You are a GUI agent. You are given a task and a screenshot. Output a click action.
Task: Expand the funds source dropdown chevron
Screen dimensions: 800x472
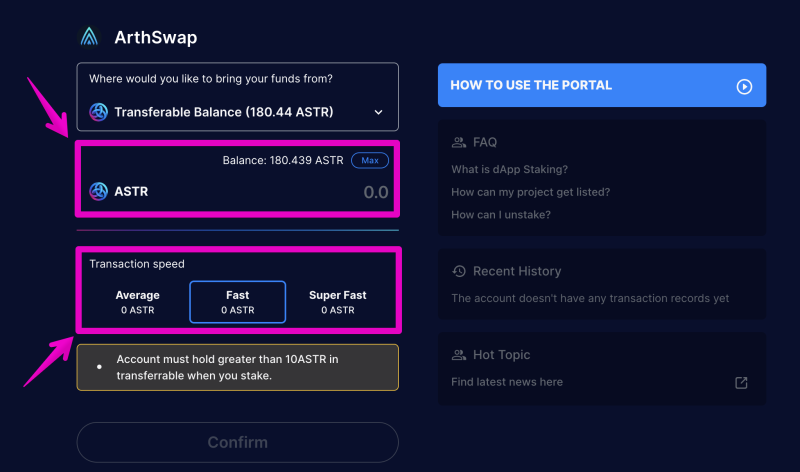click(x=378, y=112)
